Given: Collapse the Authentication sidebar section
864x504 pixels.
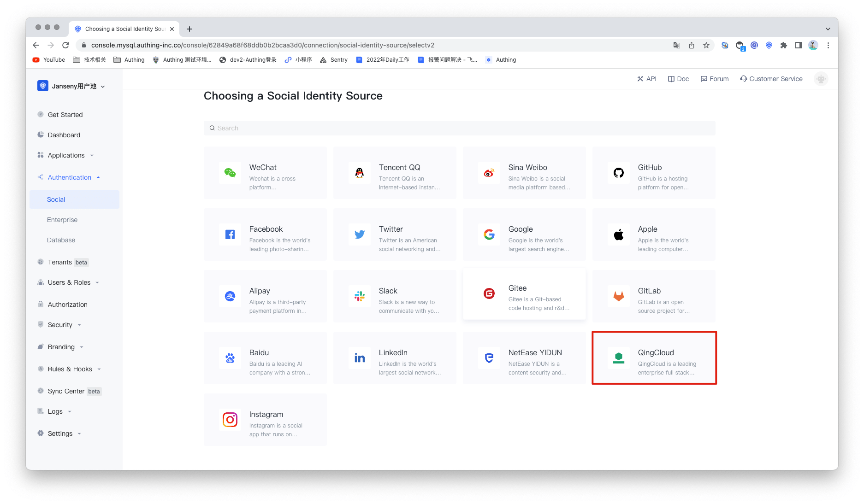Looking at the screenshot, I should pos(70,177).
